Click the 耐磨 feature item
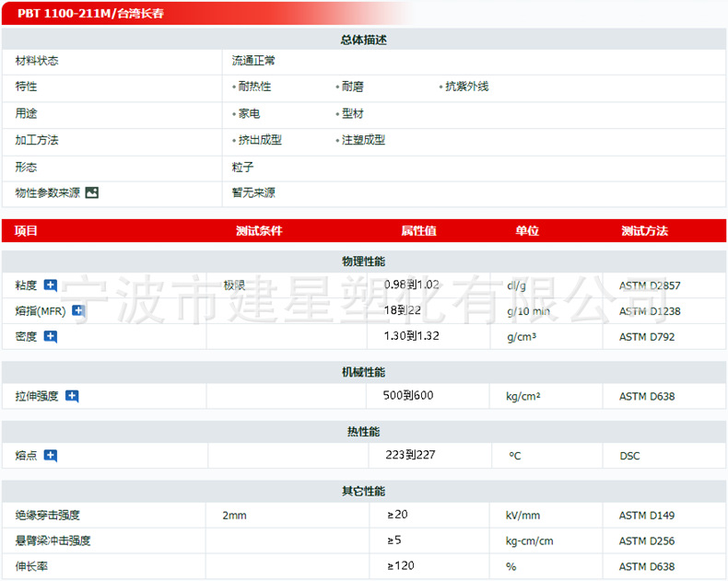 (x=352, y=87)
